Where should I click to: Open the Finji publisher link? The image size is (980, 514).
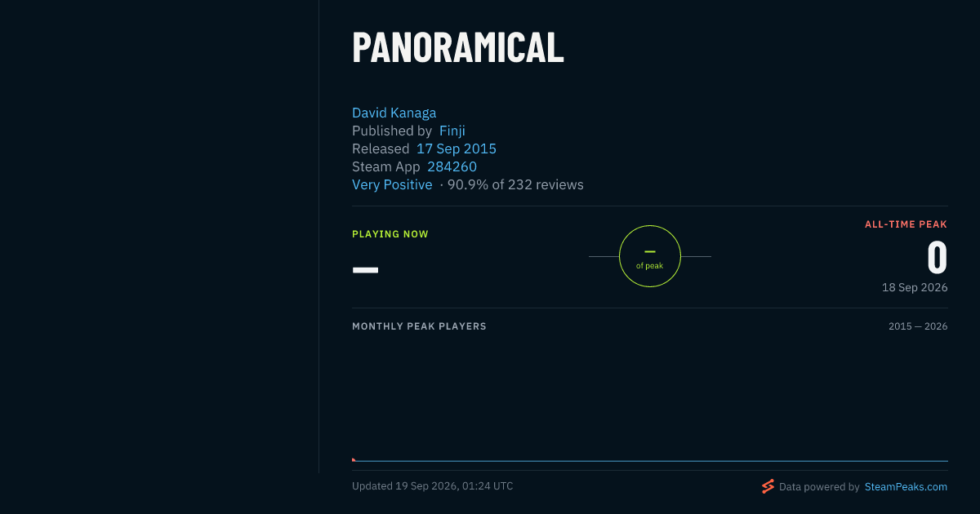click(x=452, y=131)
